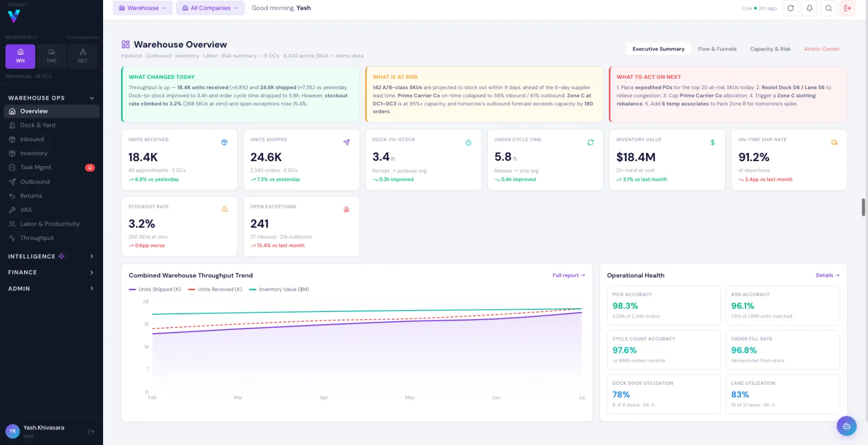Open the Warehouse dropdown

coord(143,8)
